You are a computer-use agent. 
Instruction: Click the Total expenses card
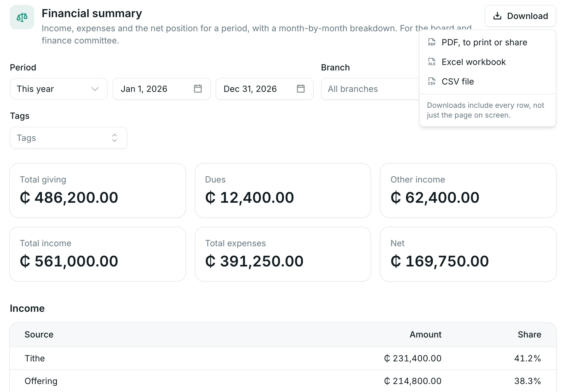click(283, 254)
